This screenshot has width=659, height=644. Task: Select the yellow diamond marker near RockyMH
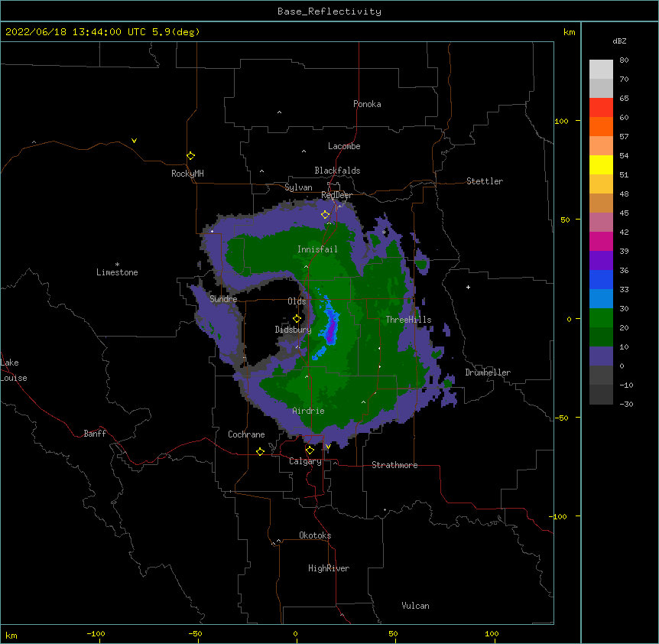[x=191, y=155]
